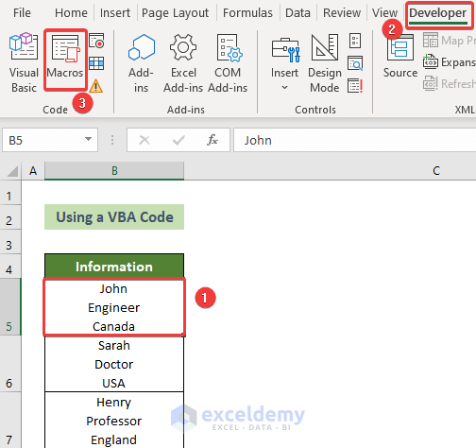
Task: Open the Macros dialog
Action: [x=65, y=60]
